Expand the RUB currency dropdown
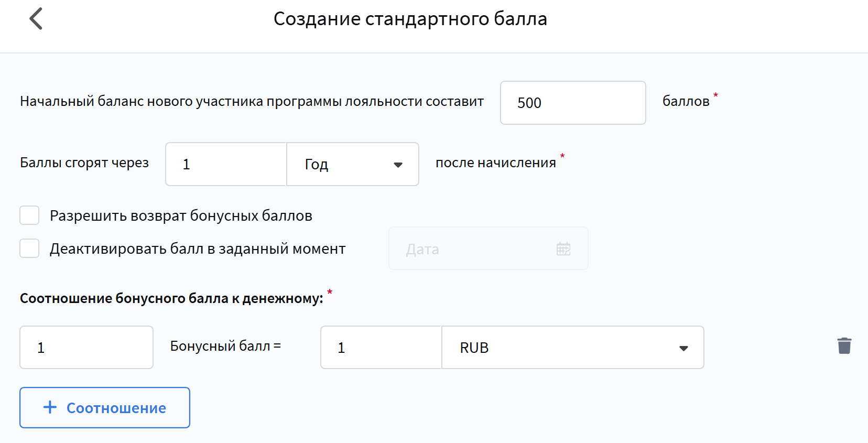Viewport: 868px width, 443px height. (x=572, y=348)
